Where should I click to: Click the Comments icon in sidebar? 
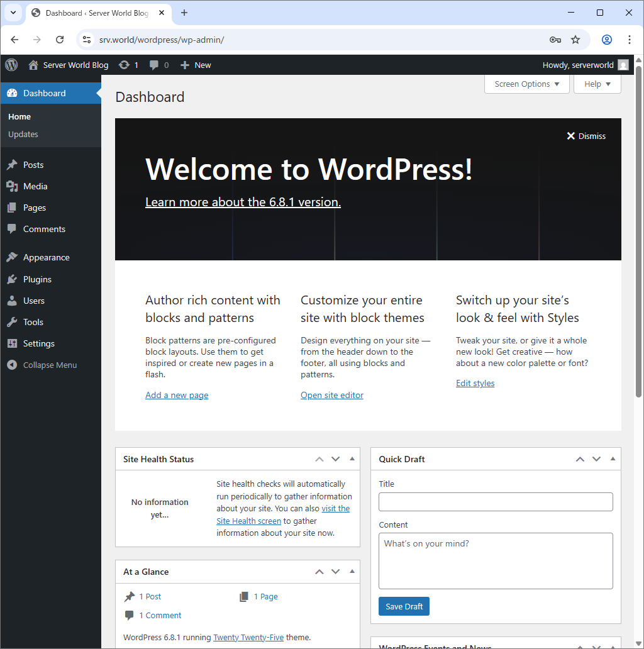[x=12, y=229]
